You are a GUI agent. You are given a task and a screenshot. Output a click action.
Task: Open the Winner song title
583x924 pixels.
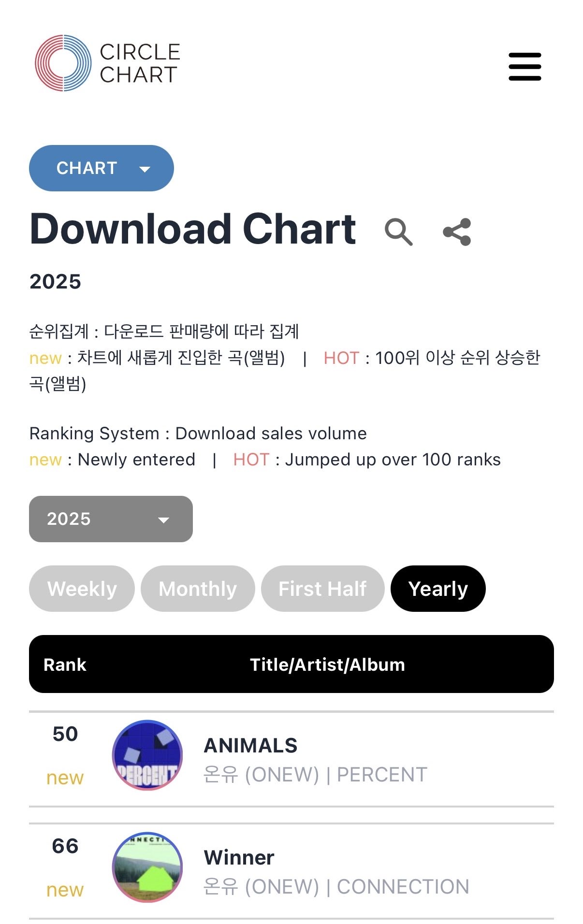[x=239, y=857]
